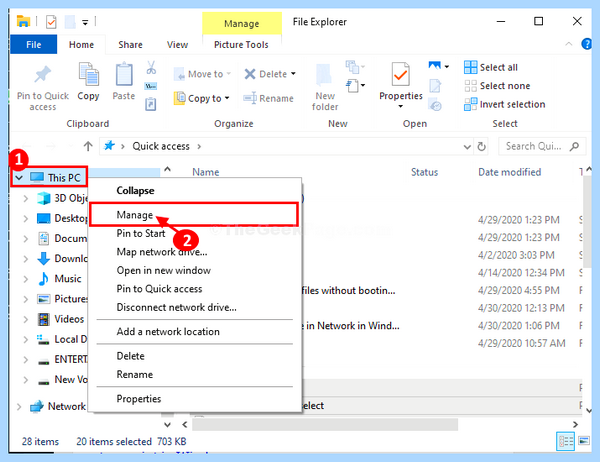The image size is (600, 462).
Task: Sort by Date modified column header
Action: [510, 172]
